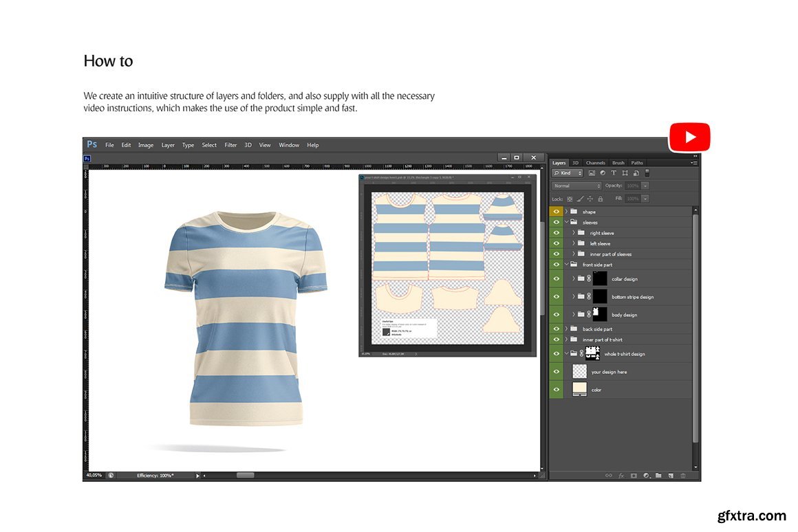Click the type layer filter icon
The height and width of the screenshot is (532, 798).
[614, 173]
